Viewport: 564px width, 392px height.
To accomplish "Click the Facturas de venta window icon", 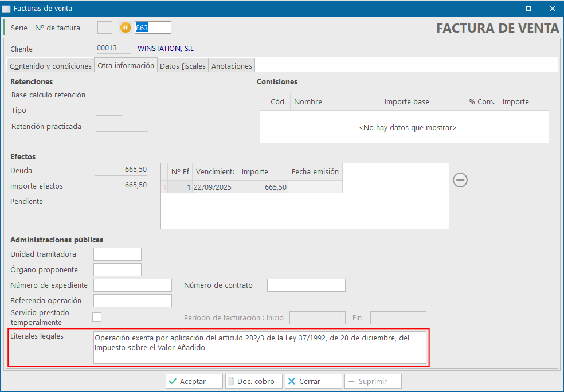I will tap(6, 9).
